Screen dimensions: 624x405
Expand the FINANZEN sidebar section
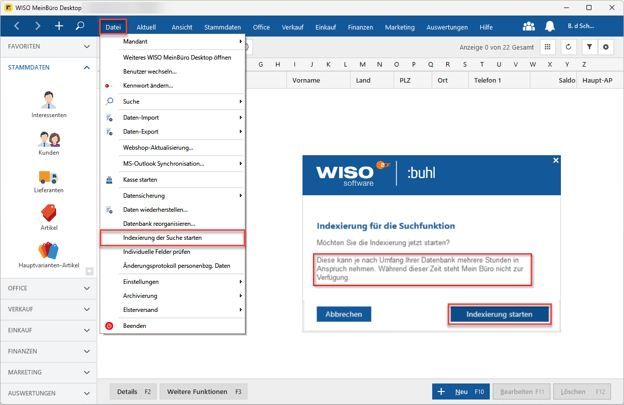click(x=48, y=351)
